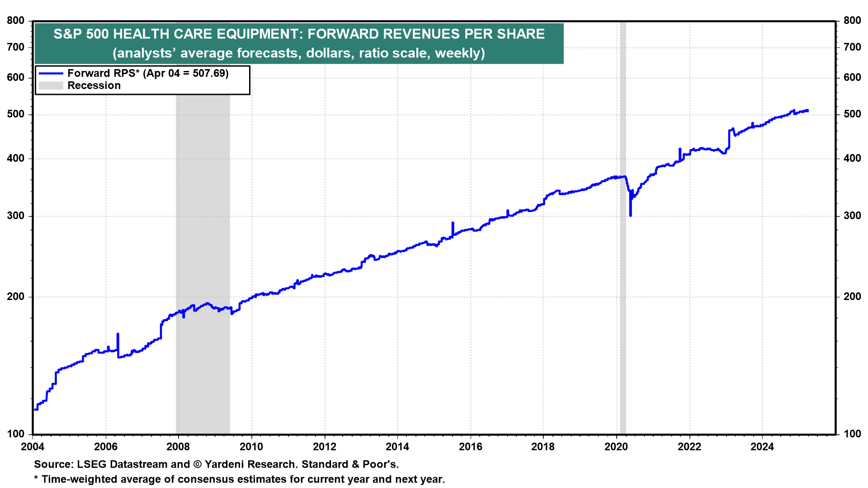
Task: Click the time-weighted average footnote
Action: coord(239,479)
